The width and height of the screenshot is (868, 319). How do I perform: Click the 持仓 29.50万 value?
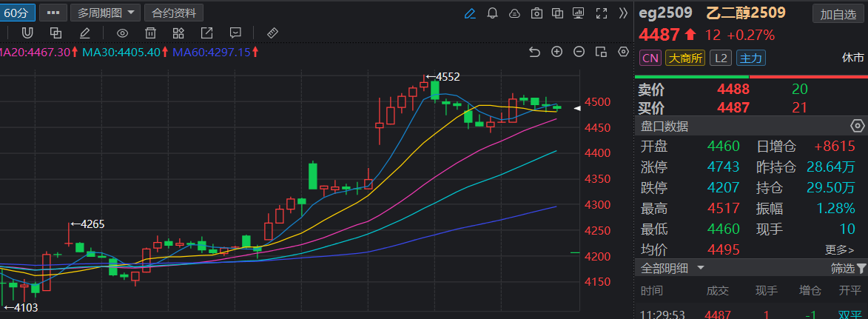click(831, 187)
